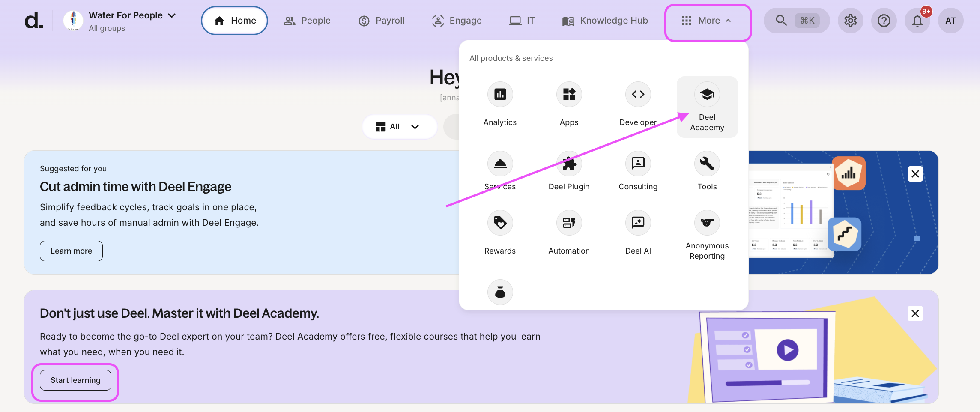Open the All filter dropdown
This screenshot has width=980, height=412.
[x=399, y=127]
